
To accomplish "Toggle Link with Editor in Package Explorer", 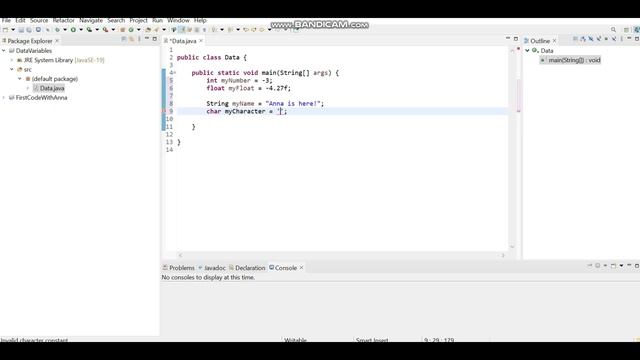I will click(131, 39).
